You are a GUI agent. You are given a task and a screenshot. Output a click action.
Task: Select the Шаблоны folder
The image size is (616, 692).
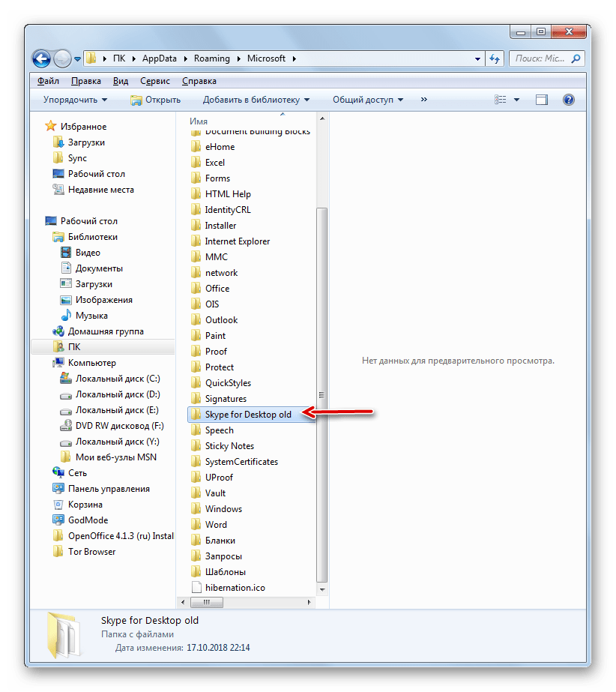(x=218, y=572)
